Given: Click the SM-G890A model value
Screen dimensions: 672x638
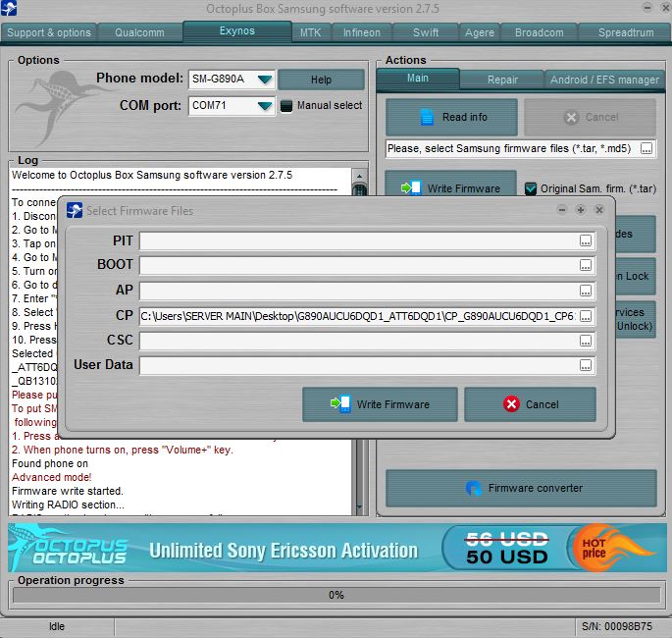Looking at the screenshot, I should pos(218,79).
